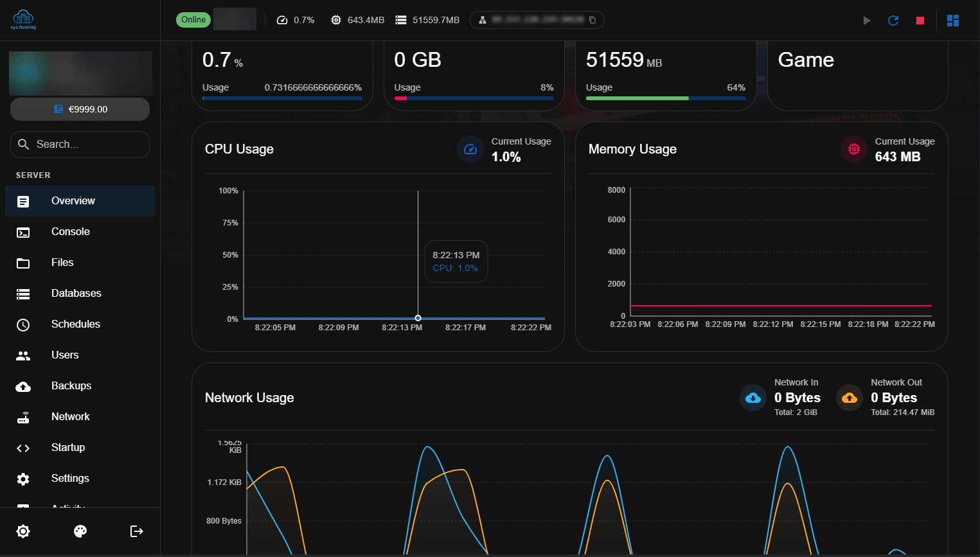Go to the Network section
Screen dimensions: 980x557
[x=80, y=417]
